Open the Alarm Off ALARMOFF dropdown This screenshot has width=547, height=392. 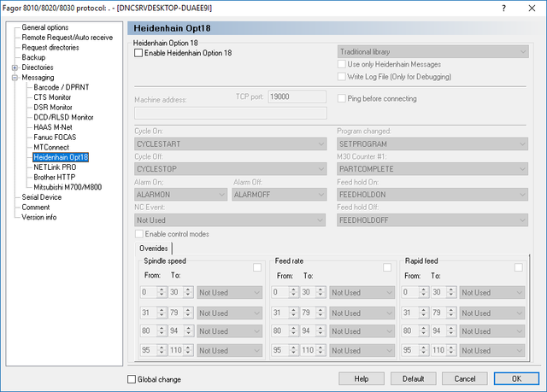coord(279,195)
